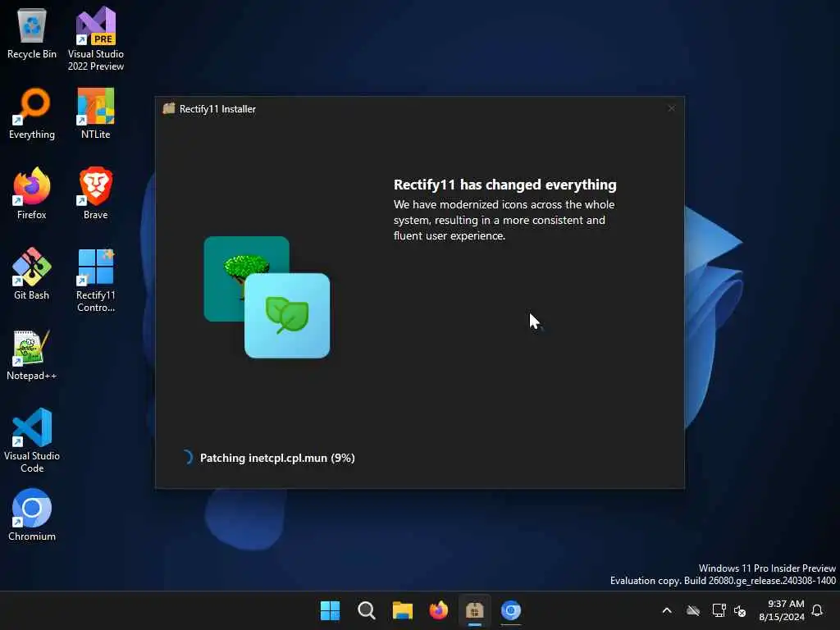
Task: Click the loading spinner next to Patching
Action: [x=187, y=458]
